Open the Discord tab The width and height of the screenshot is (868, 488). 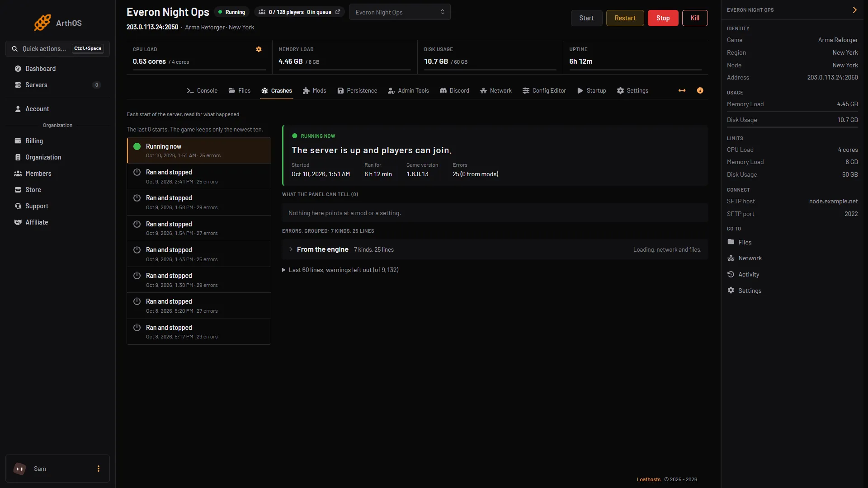tap(454, 91)
